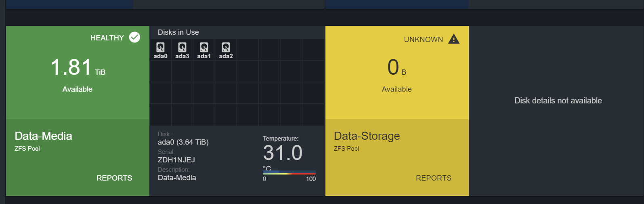Image resolution: width=644 pixels, height=204 pixels.
Task: Click the HEALTHY status label
Action: point(107,38)
